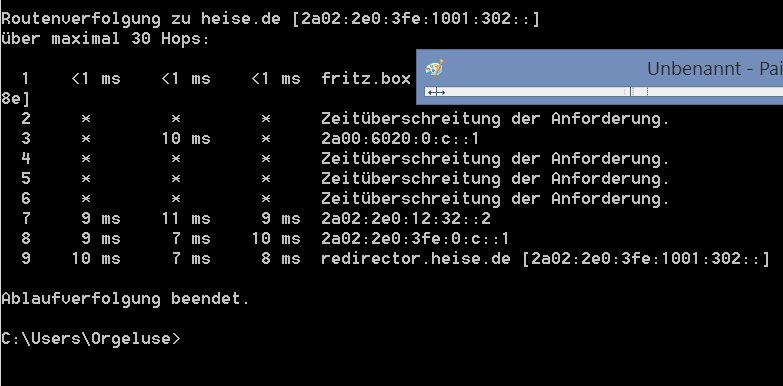Viewport: 783px width, 386px height.
Task: Click the 'über maximal 30 Hops:' line
Action: click(x=105, y=39)
